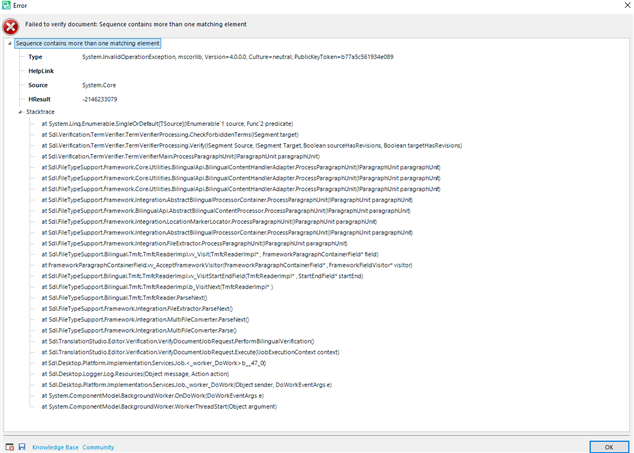634x453 pixels.
Task: Click the window-with-red-X icon in the bottom bar
Action: pyautogui.click(x=10, y=447)
